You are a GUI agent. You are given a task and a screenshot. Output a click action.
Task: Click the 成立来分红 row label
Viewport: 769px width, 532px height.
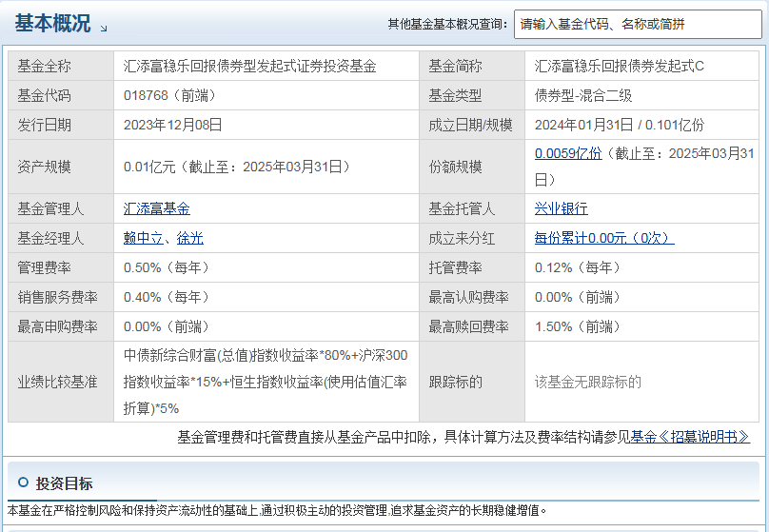click(462, 238)
